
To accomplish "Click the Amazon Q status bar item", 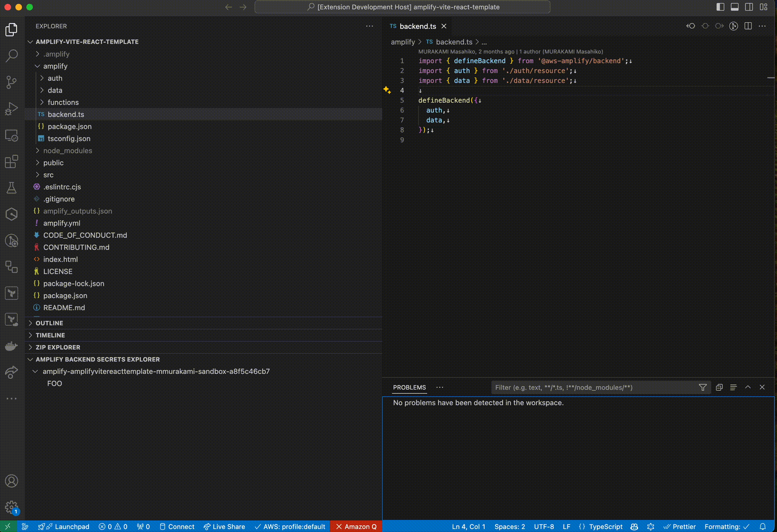I will [356, 527].
